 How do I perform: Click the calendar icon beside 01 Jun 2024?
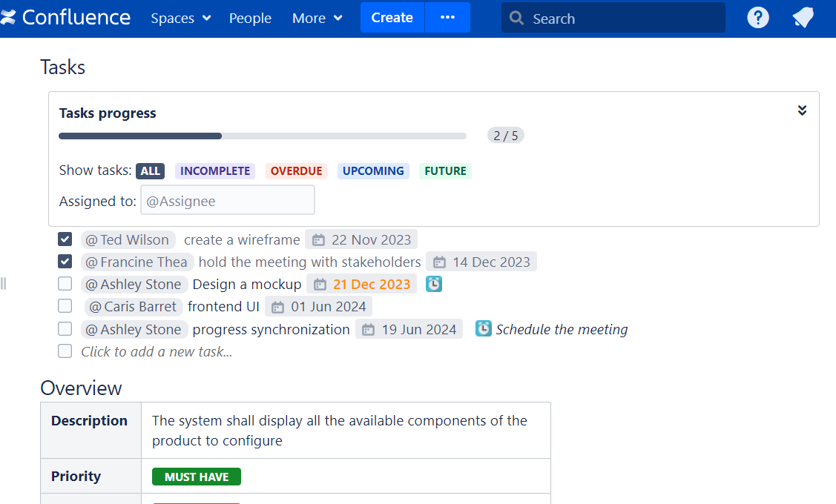pos(277,306)
